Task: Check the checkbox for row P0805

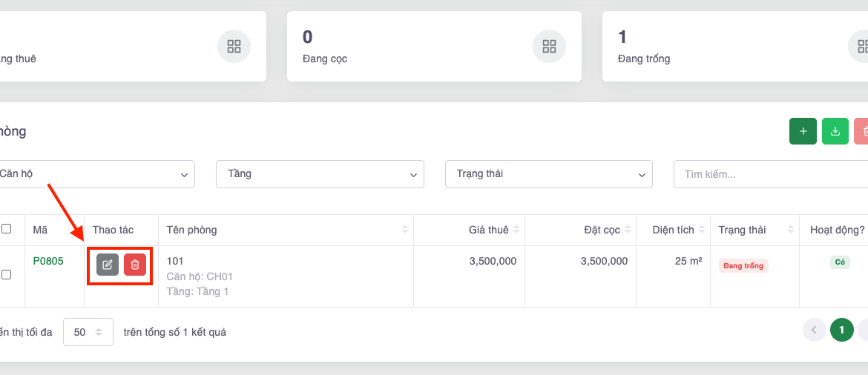Action: click(x=7, y=274)
